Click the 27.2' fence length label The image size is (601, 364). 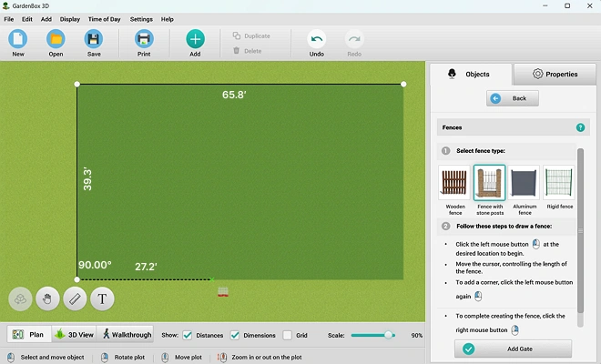pos(146,267)
